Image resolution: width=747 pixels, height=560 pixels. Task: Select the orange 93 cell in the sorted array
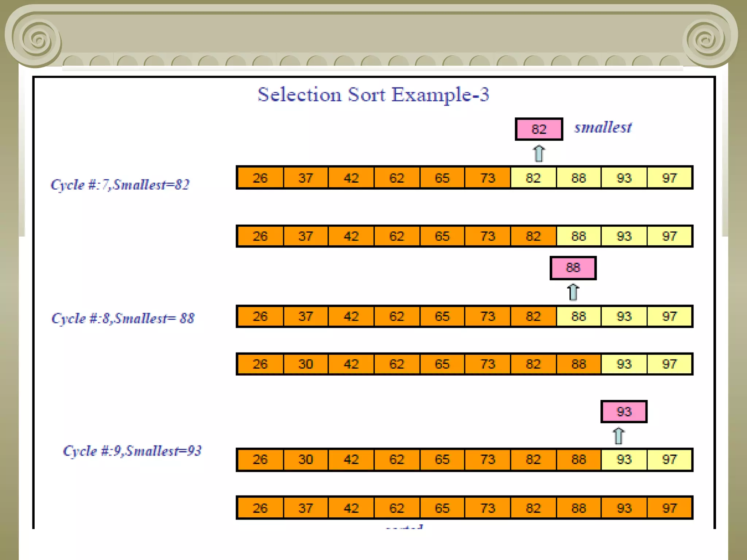click(624, 508)
